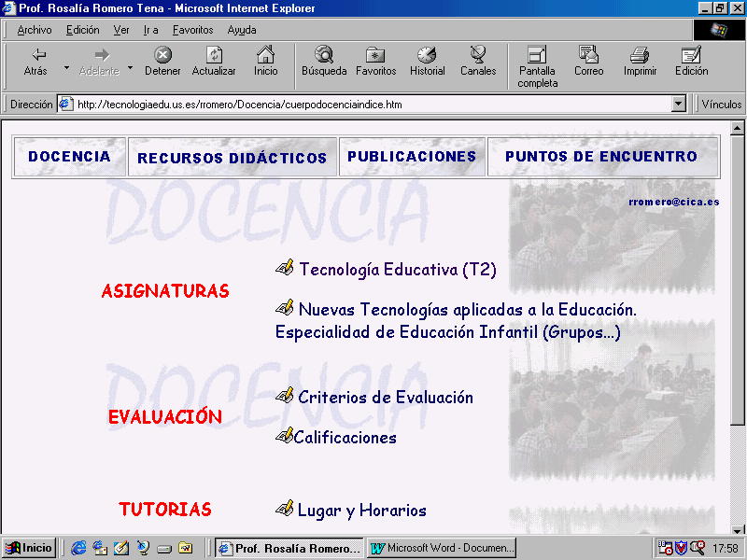Open the Favoritos menu in menu bar
The height and width of the screenshot is (560, 747).
(192, 30)
